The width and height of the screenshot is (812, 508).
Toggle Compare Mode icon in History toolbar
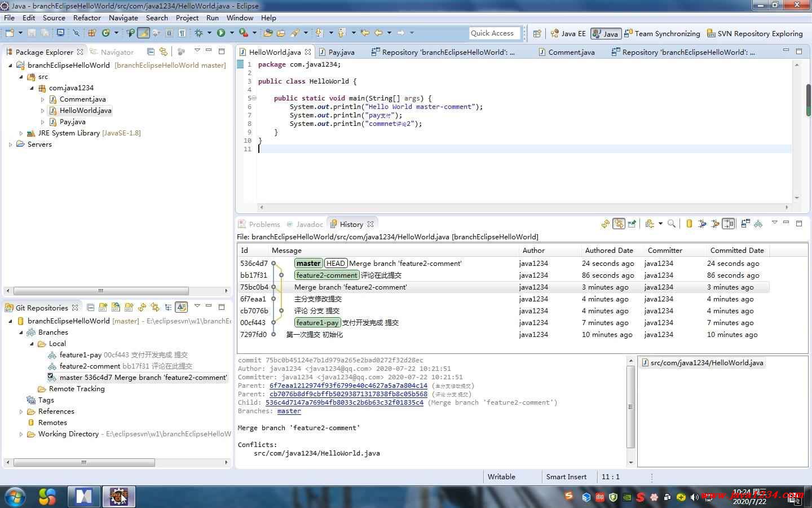click(x=745, y=224)
